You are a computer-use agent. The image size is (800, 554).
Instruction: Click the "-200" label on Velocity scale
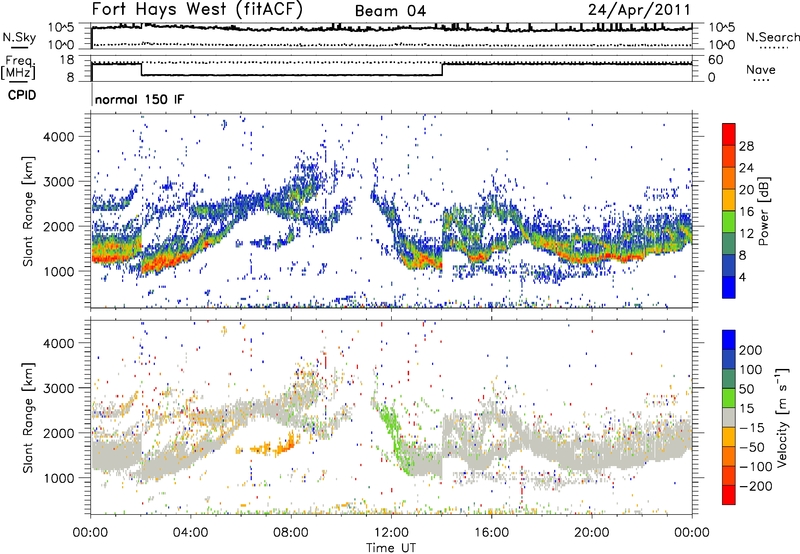[756, 487]
